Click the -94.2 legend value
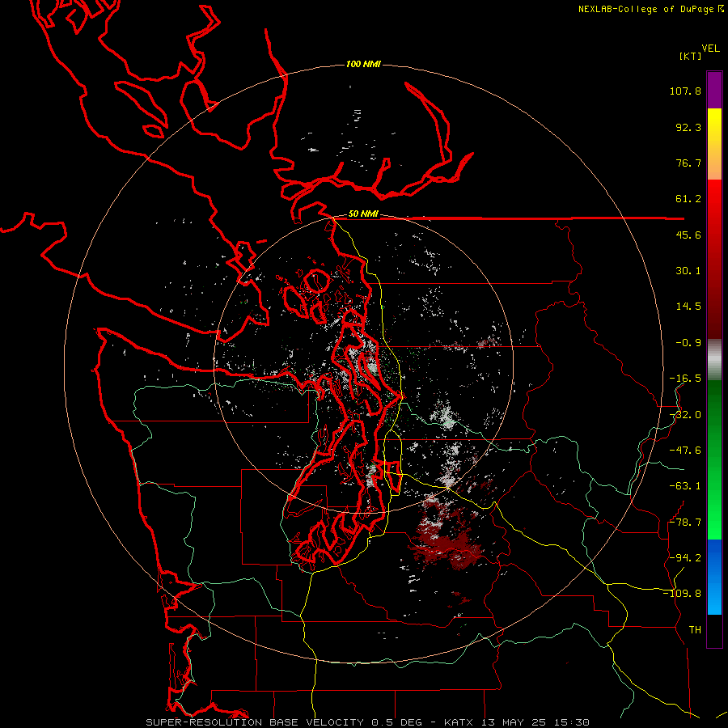Screen dimensions: 728x728 coord(685,558)
